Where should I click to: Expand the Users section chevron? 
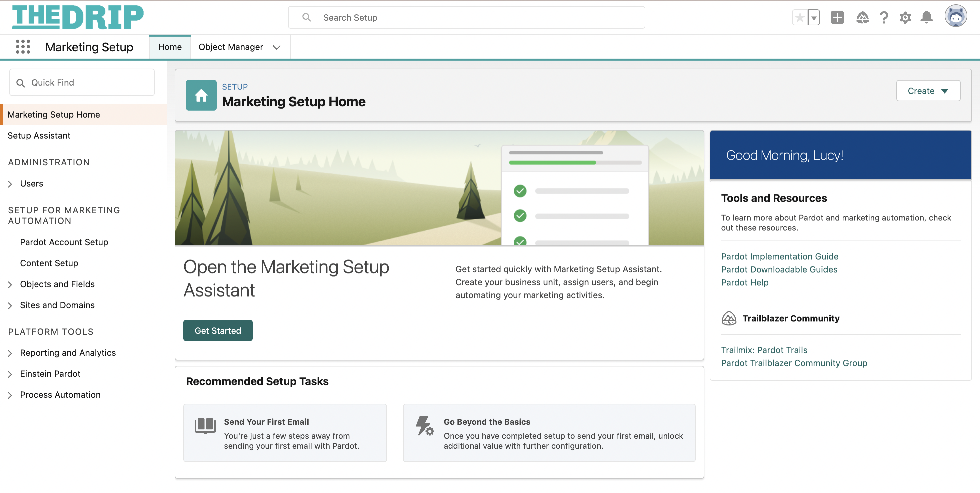click(10, 184)
